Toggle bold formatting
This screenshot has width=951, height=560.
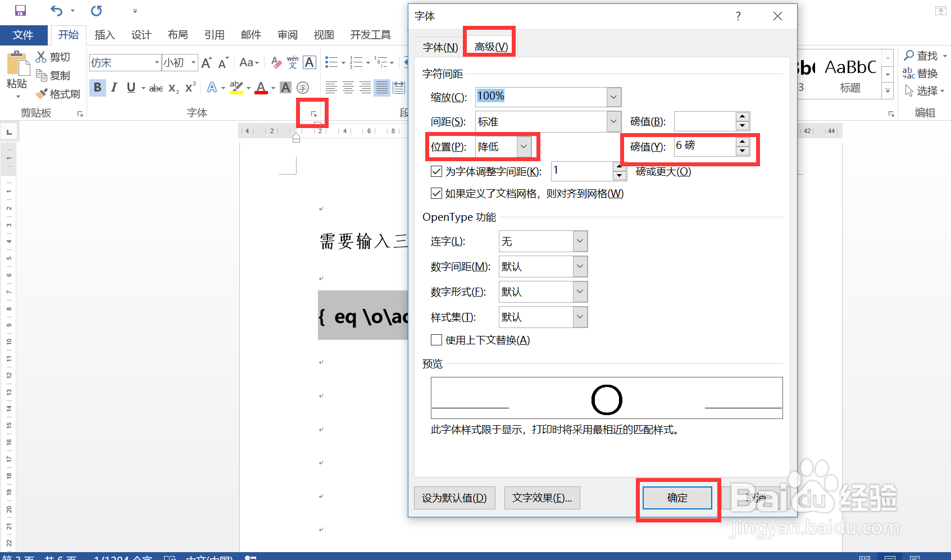point(97,88)
